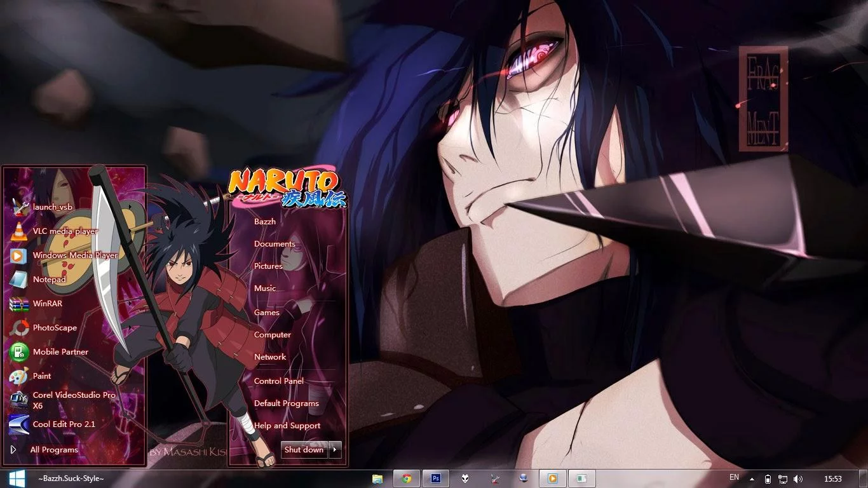Open Computer from the Start menu
This screenshot has height=488, width=868.
273,335
